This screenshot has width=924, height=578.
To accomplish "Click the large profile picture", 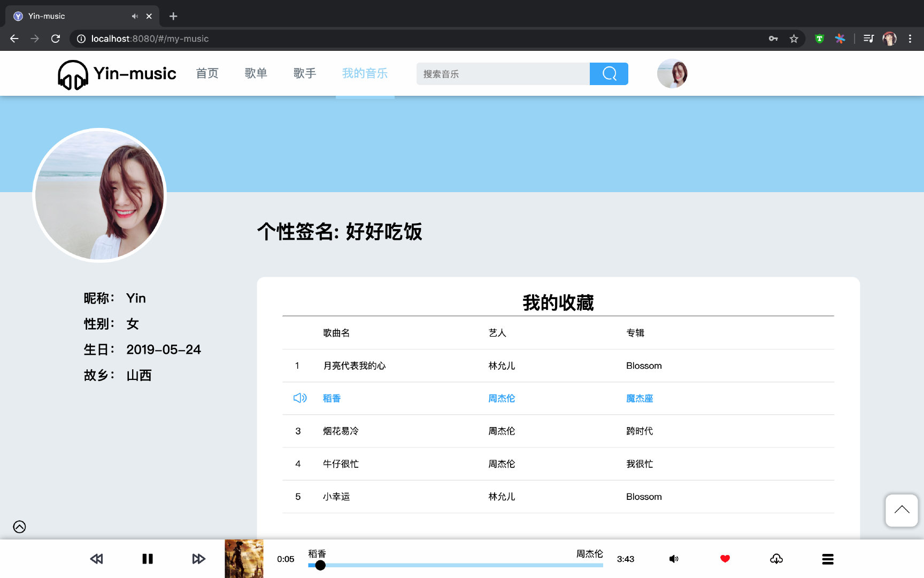I will click(x=99, y=195).
